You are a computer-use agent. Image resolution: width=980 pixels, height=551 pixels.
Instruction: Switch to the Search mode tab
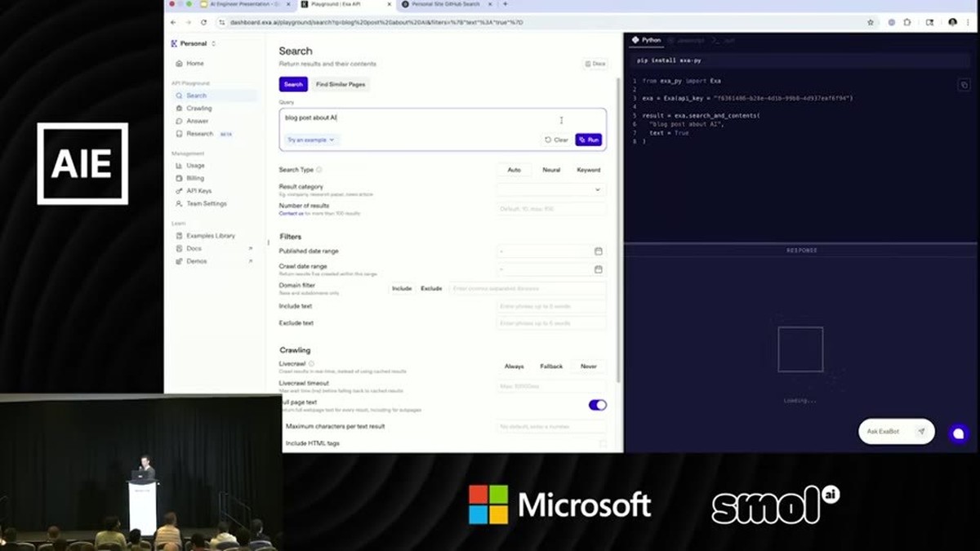[x=293, y=84]
